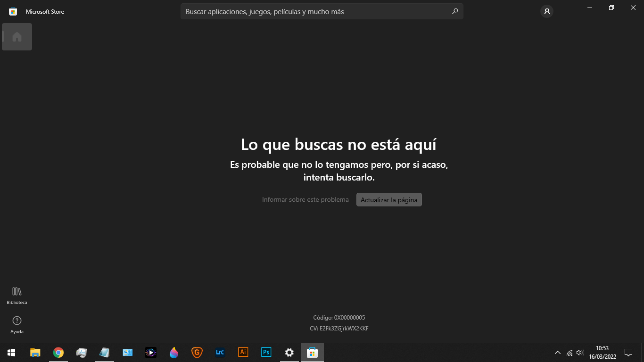This screenshot has height=362, width=644.
Task: Launch Adobe Illustrator from the taskbar
Action: [x=243, y=353]
